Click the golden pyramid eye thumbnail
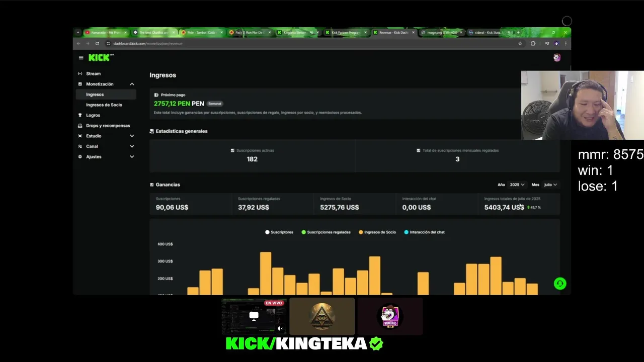Screen dimensions: 644x362 click(x=322, y=316)
